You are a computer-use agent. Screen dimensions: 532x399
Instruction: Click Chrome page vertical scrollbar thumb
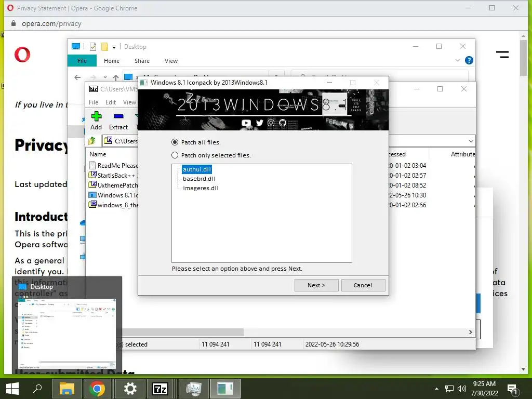point(523,58)
